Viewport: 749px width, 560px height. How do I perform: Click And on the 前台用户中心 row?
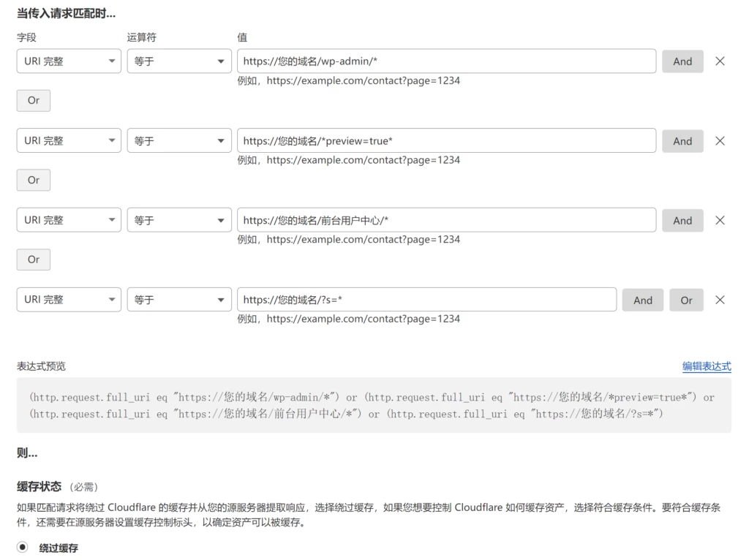682,220
